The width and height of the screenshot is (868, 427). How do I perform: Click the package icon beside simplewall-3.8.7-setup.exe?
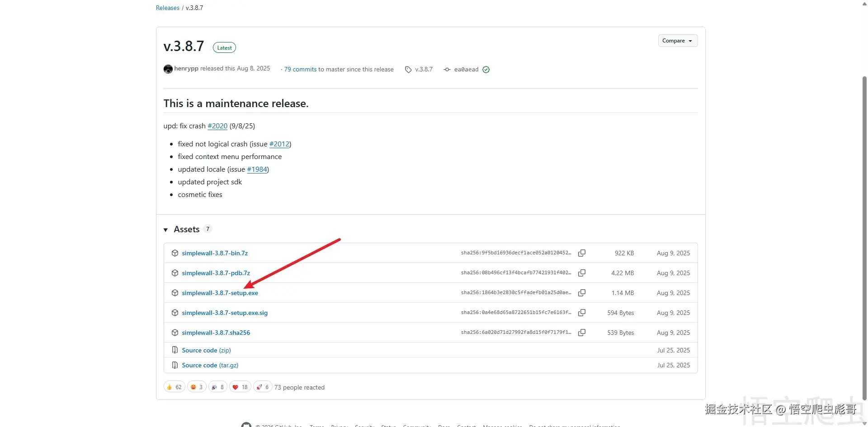pyautogui.click(x=175, y=293)
